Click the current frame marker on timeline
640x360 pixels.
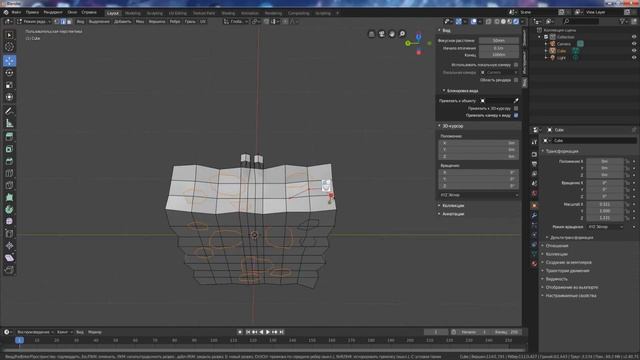point(19,340)
